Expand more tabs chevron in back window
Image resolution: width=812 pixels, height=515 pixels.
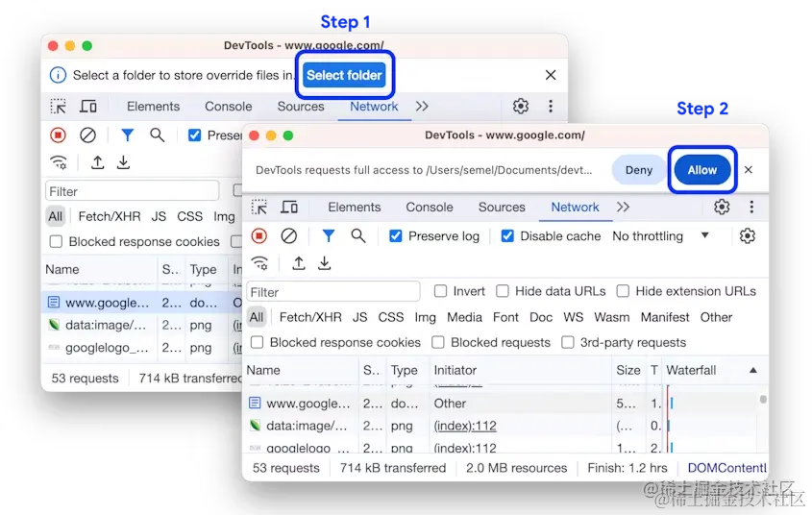(x=422, y=106)
